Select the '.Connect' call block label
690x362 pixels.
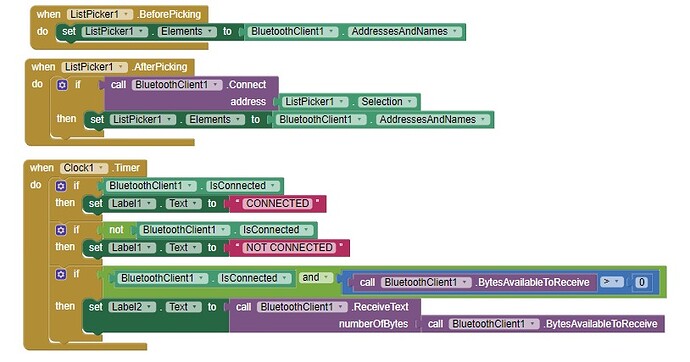pos(247,85)
